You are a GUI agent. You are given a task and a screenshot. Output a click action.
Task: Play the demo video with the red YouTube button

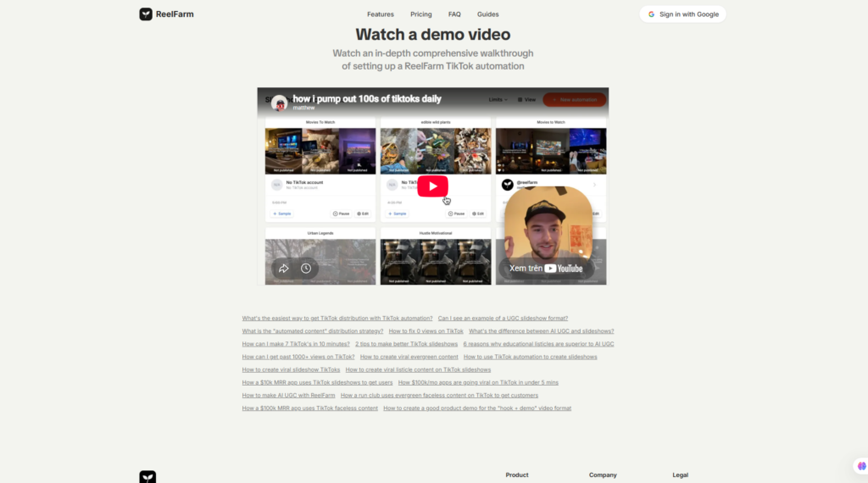coord(433,186)
